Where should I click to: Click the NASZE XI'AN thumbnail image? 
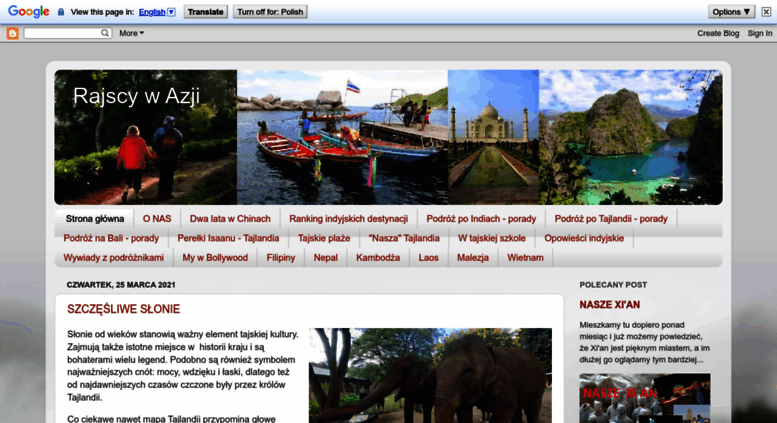(645, 398)
